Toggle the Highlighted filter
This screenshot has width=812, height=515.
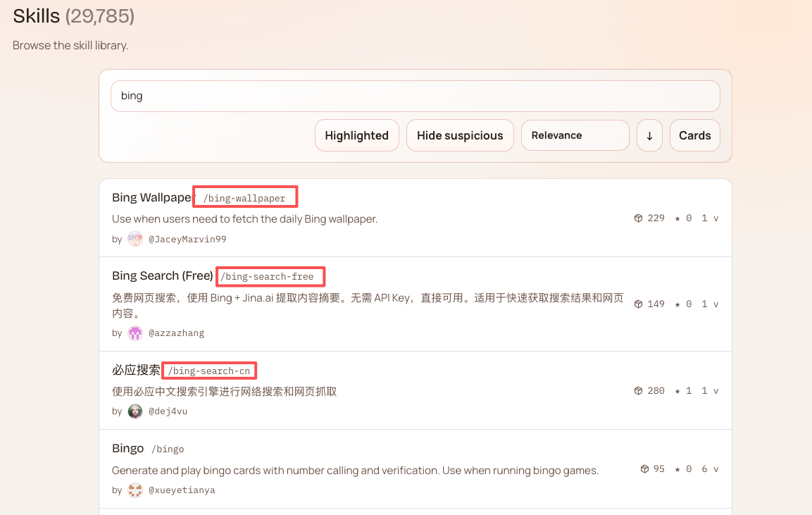click(356, 135)
